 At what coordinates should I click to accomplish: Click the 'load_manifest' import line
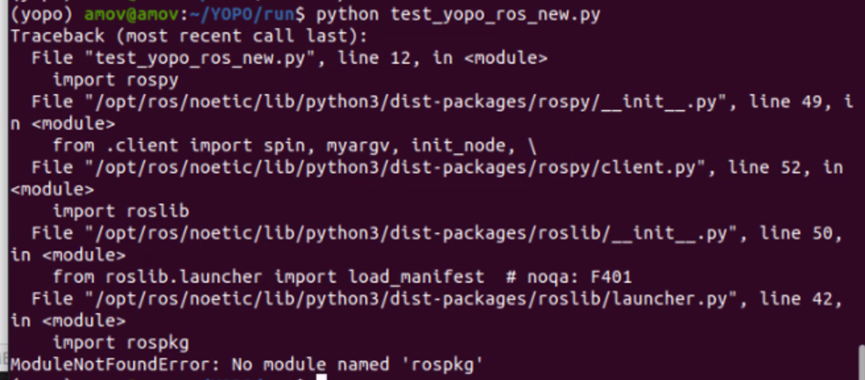point(341,277)
